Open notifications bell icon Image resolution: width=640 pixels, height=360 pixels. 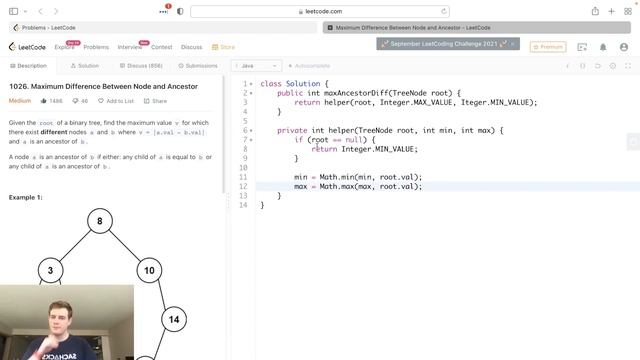pyautogui.click(x=603, y=47)
